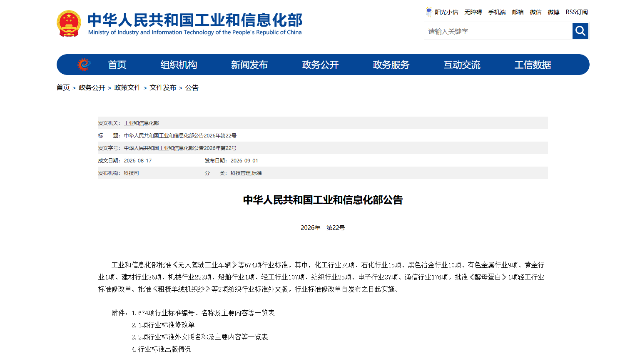Image resolution: width=620 pixels, height=364 pixels.
Task: Open the 组织机构 navigation menu
Action: pyautogui.click(x=179, y=65)
